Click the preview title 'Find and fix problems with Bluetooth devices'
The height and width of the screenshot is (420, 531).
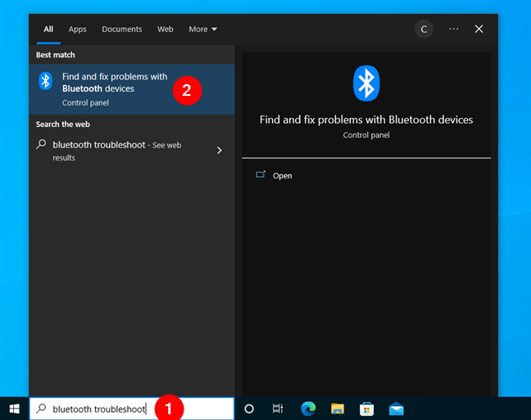tap(366, 120)
